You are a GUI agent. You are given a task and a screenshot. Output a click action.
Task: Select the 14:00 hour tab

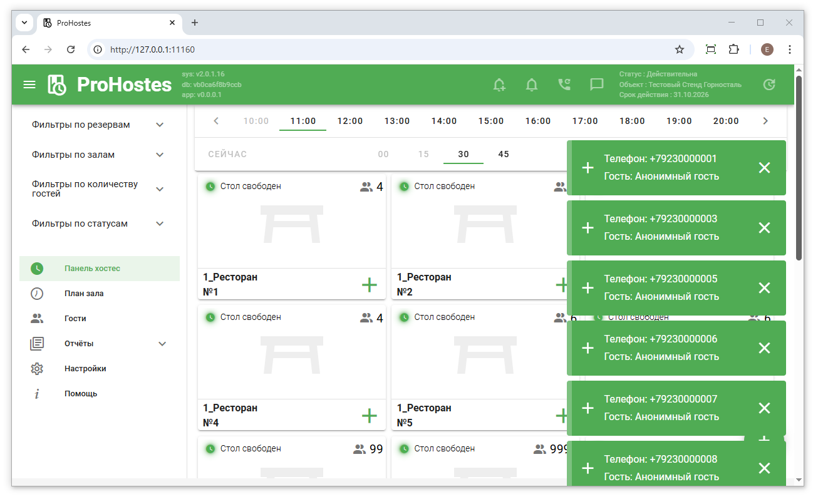tap(443, 121)
